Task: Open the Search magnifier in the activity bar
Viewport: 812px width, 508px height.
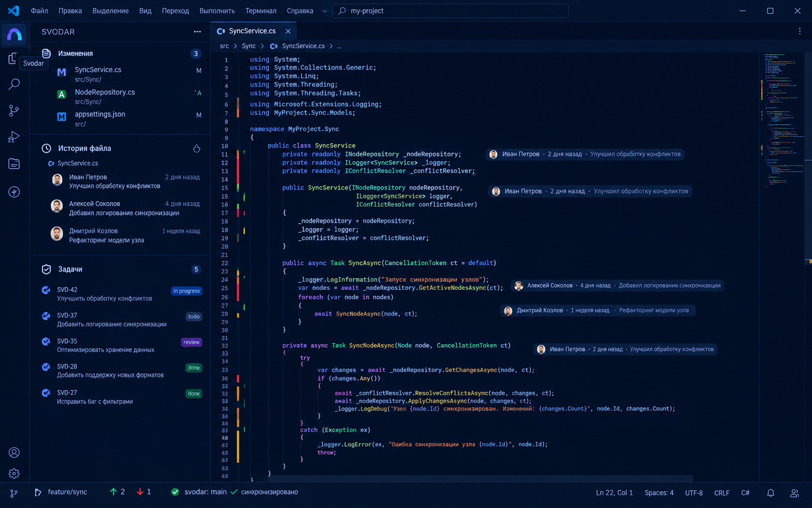Action: (x=14, y=84)
